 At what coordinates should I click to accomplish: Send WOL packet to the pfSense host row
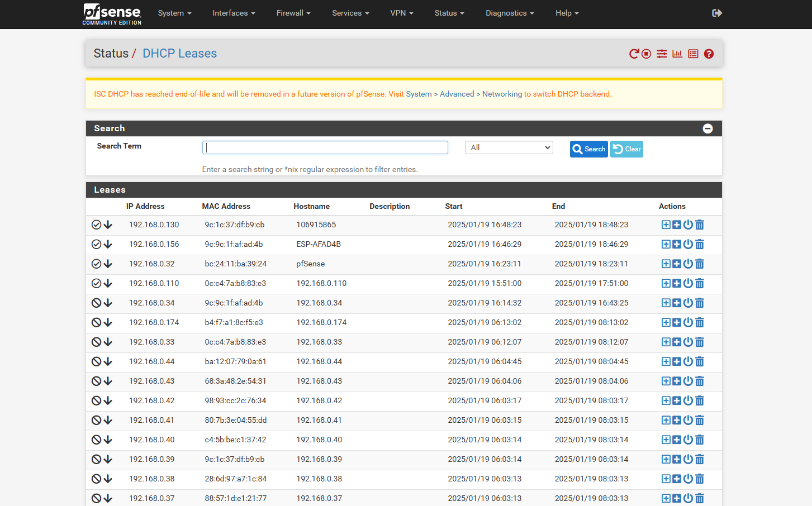(688, 264)
